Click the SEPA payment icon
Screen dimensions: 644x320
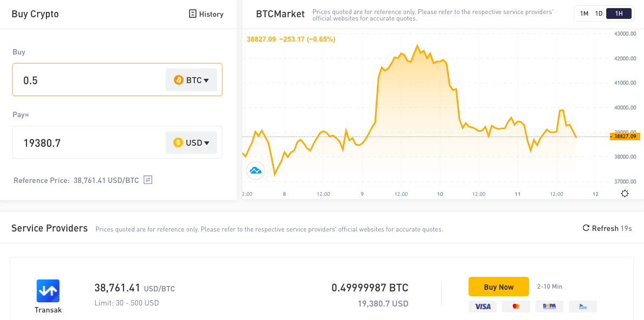click(550, 307)
